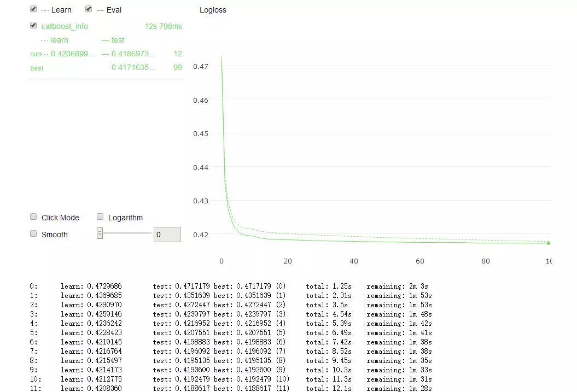Click log value best: 0.4239797
Image resolution: width=577 pixels, height=392 pixels.
[242, 314]
